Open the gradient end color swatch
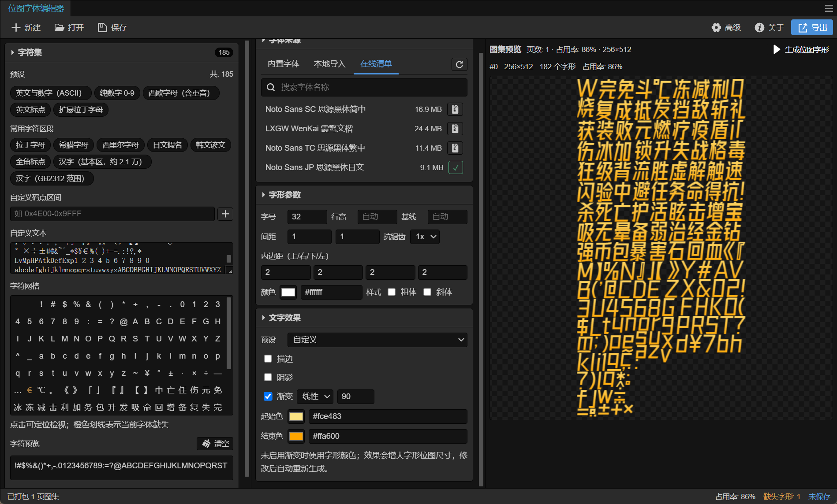 (x=296, y=436)
